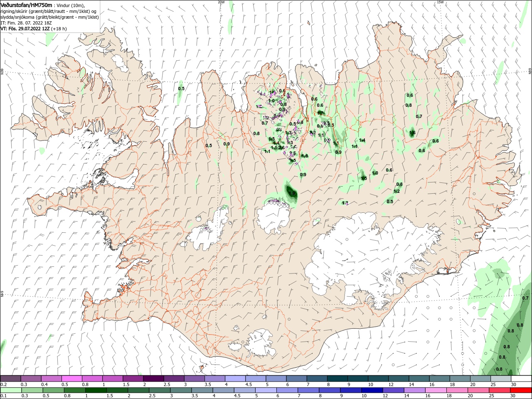
Task: Click the 20W longitude label at the top edge
Action: click(x=221, y=2)
